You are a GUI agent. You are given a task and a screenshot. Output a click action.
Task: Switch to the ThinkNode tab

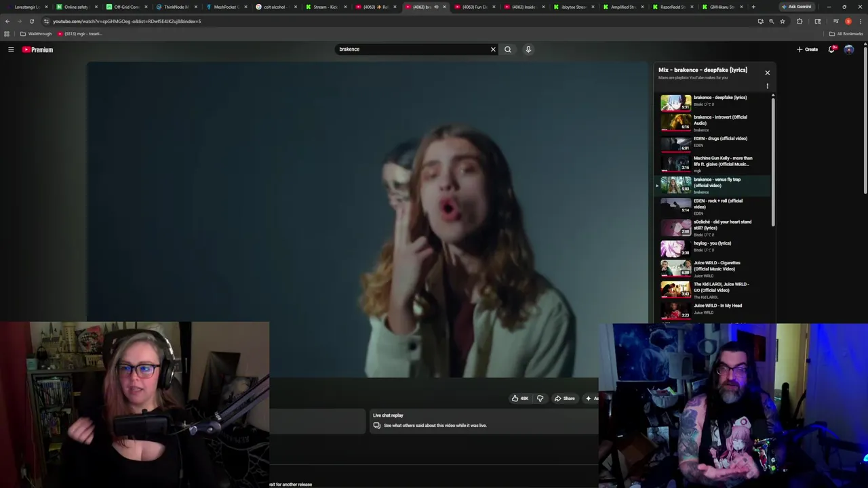[x=175, y=7]
